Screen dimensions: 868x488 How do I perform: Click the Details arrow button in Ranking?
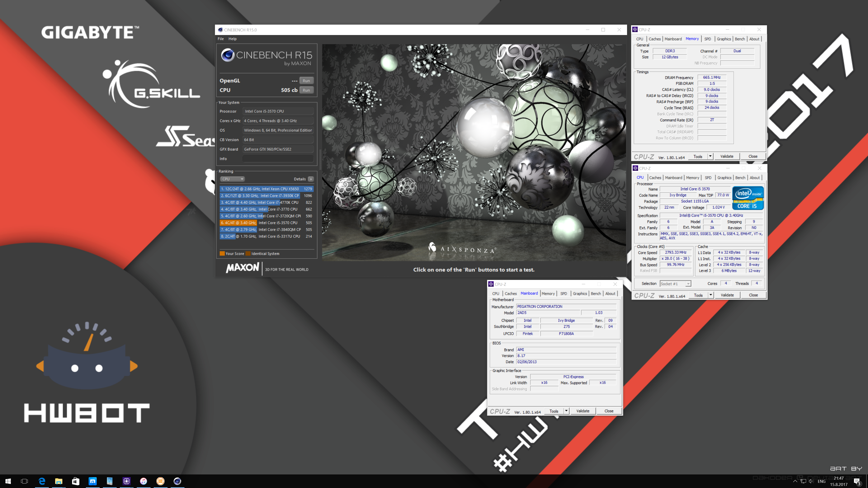[311, 179]
